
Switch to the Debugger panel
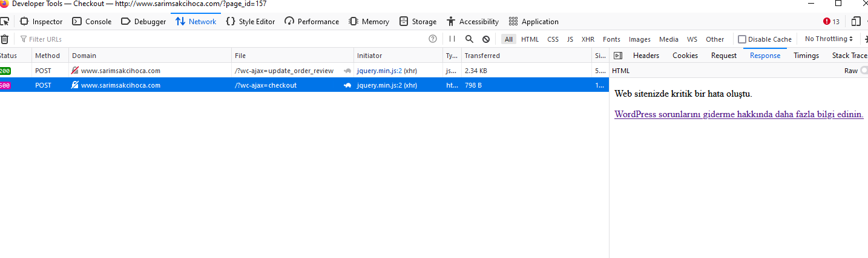point(143,22)
